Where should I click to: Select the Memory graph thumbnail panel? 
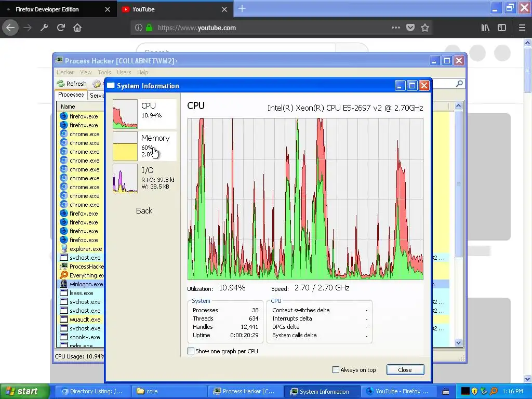(x=145, y=146)
